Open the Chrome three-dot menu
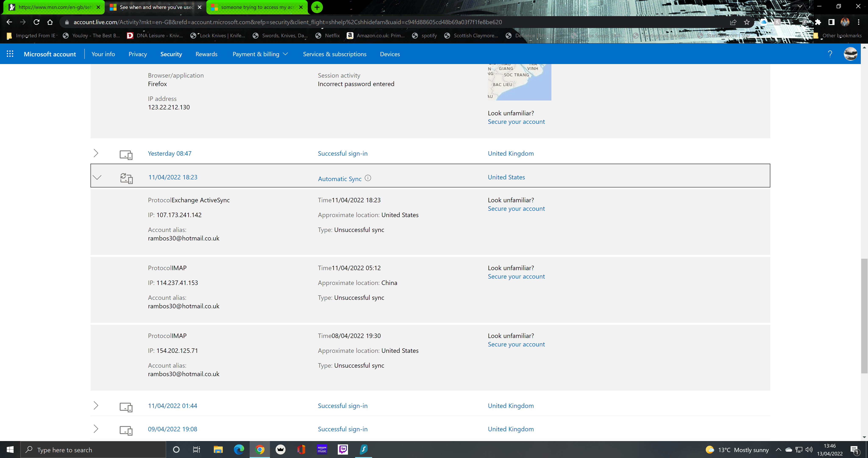The image size is (868, 458). [858, 22]
